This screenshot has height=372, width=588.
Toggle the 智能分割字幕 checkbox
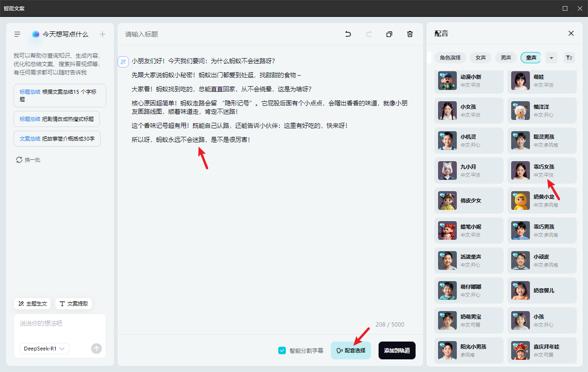(282, 350)
